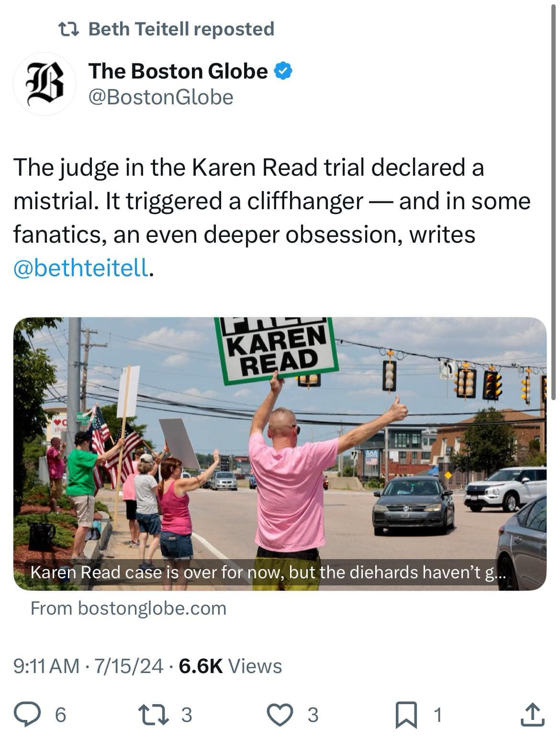Open the @BostonGlobe handle
The image size is (560, 741).
[161, 97]
